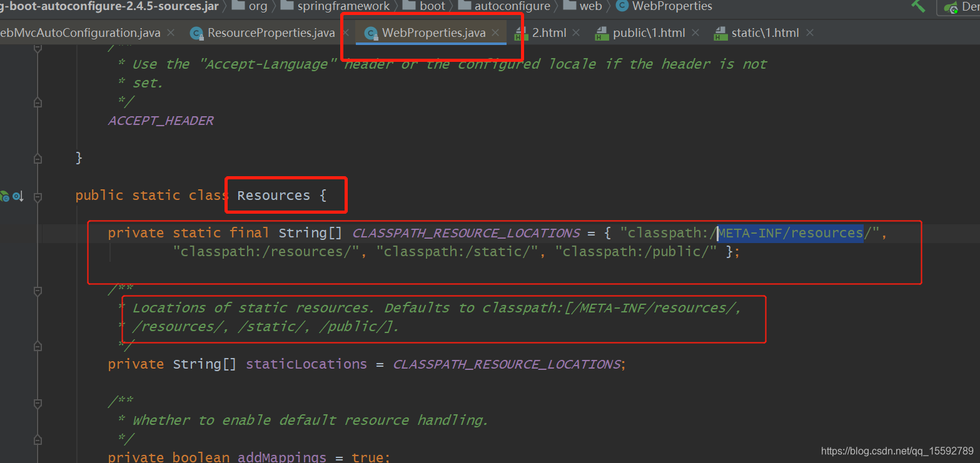Click the implemented-in gutter arrow icon beside Resources class
Image resolution: width=980 pixels, height=463 pixels.
click(18, 197)
